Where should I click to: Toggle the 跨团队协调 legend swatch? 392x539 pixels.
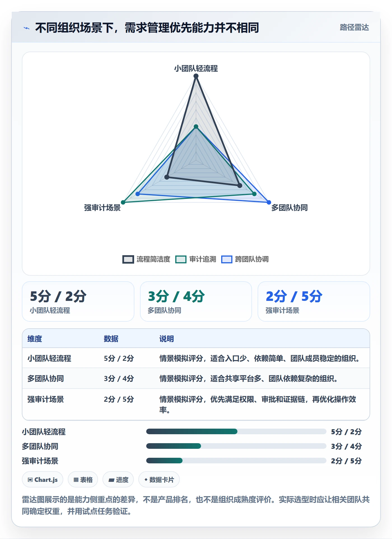[227, 259]
